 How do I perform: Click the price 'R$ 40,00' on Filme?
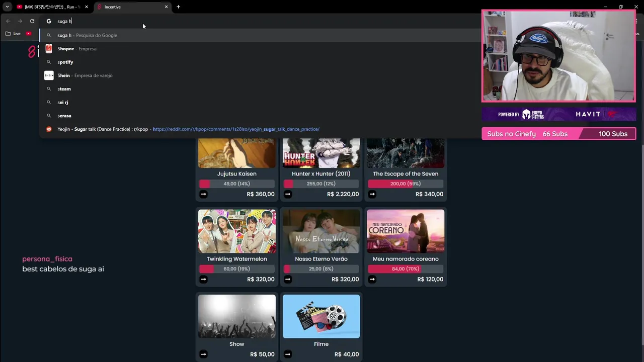click(x=347, y=354)
